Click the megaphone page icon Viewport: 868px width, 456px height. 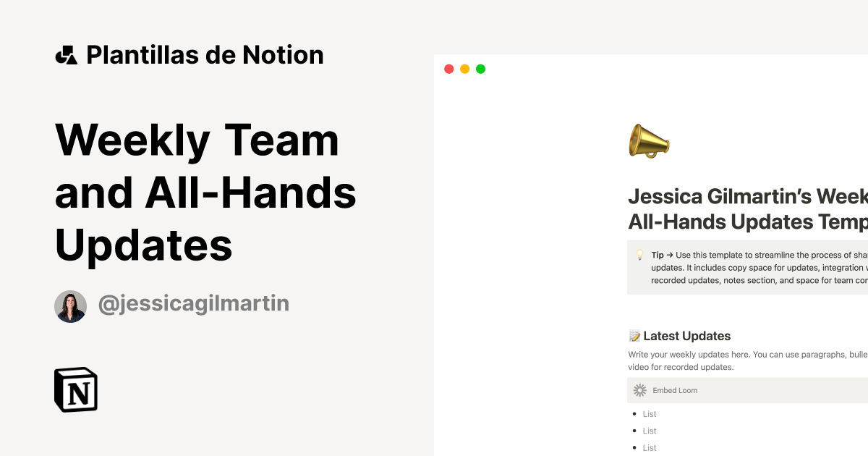pos(647,140)
